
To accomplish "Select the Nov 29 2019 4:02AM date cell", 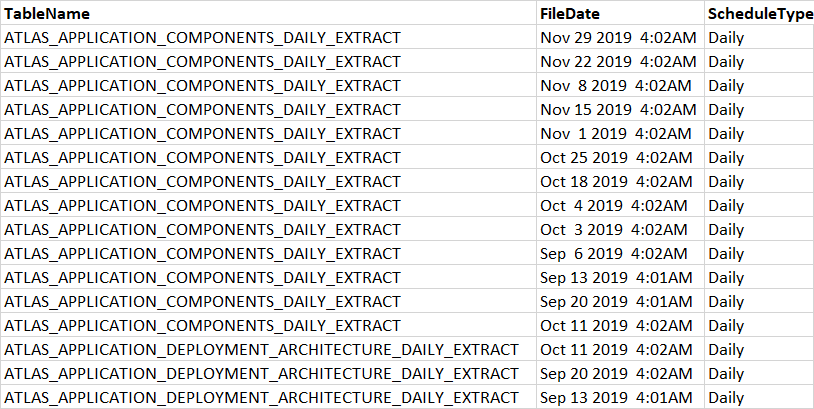I will coord(618,38).
